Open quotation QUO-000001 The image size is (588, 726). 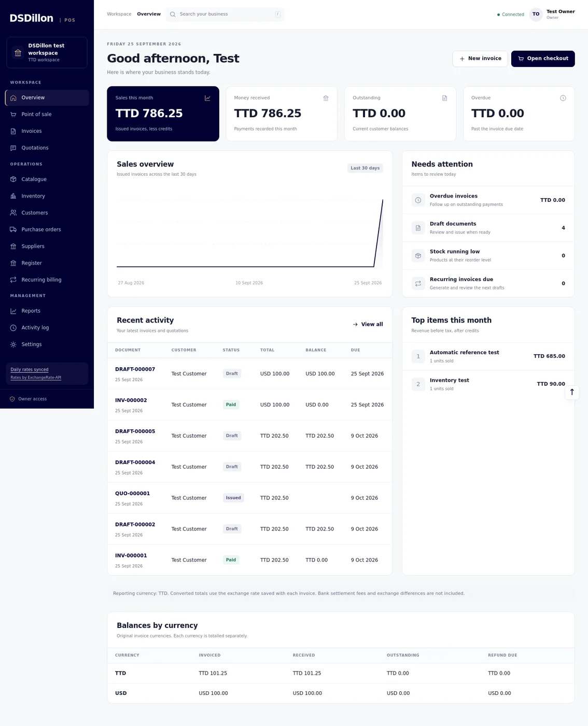132,494
